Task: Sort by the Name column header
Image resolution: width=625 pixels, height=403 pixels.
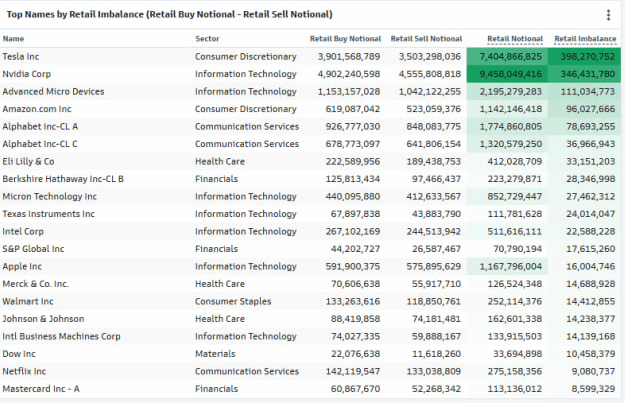Action: click(14, 39)
